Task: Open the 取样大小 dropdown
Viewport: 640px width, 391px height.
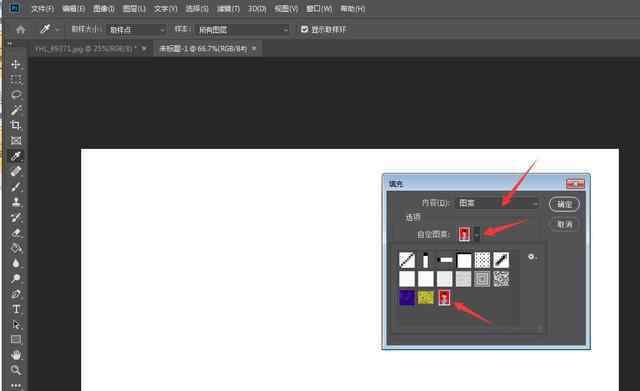Action: point(136,30)
